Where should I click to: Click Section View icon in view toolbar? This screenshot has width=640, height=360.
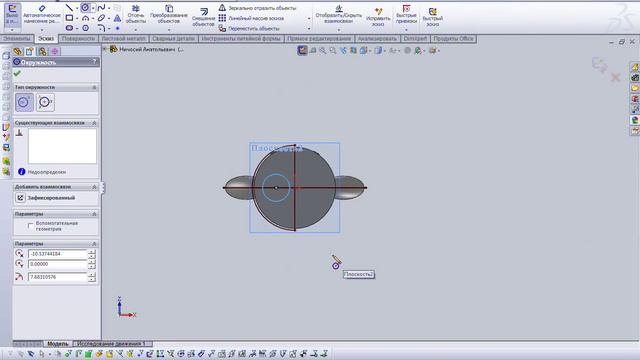353,51
